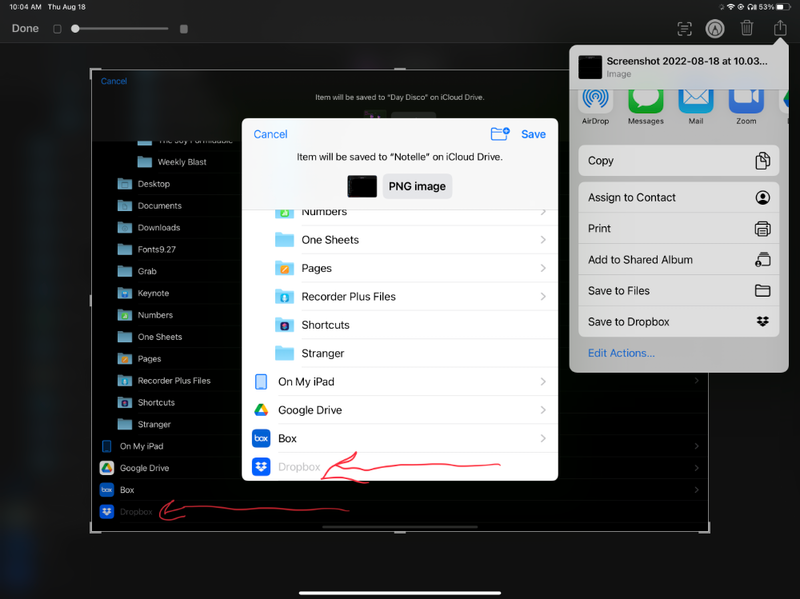
Task: Open the markup pen tool icon
Action: tap(715, 29)
